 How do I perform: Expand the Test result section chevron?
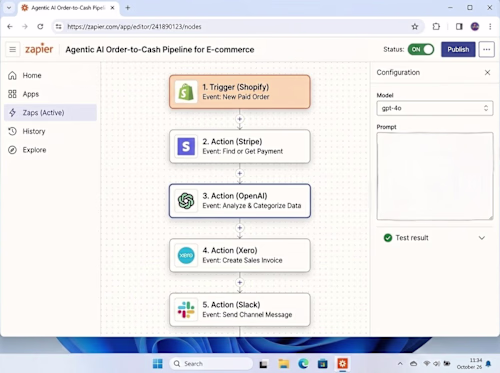click(x=482, y=238)
